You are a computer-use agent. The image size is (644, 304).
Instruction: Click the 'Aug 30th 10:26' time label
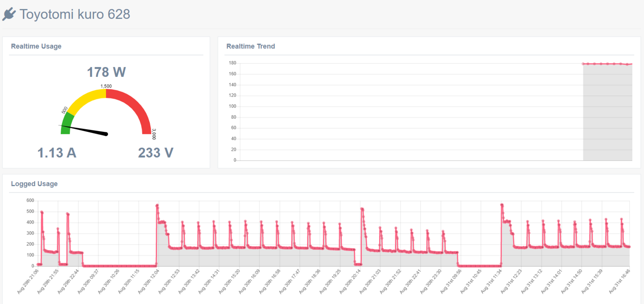click(x=109, y=281)
